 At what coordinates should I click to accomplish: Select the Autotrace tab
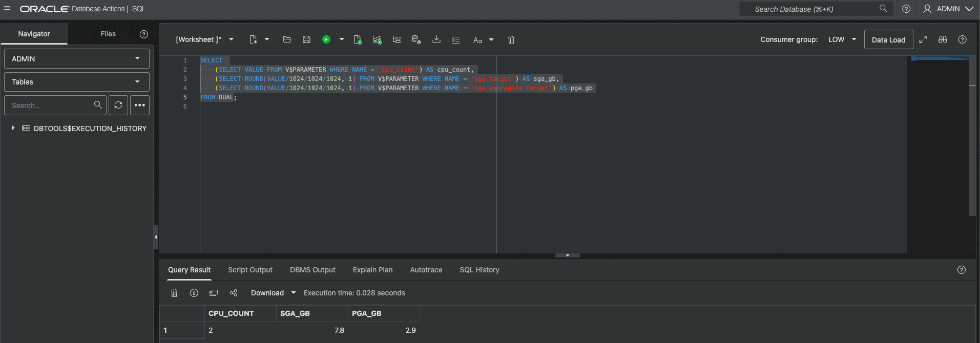pyautogui.click(x=426, y=270)
